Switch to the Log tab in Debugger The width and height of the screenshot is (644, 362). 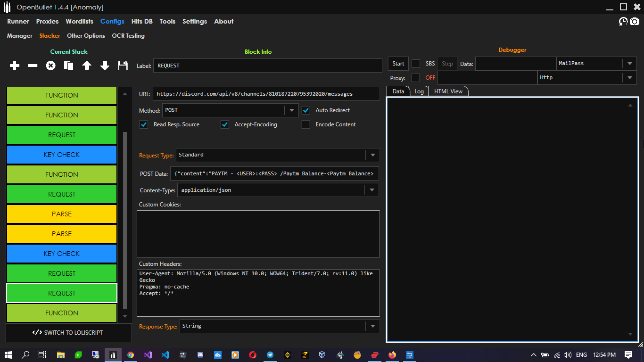[x=419, y=91]
